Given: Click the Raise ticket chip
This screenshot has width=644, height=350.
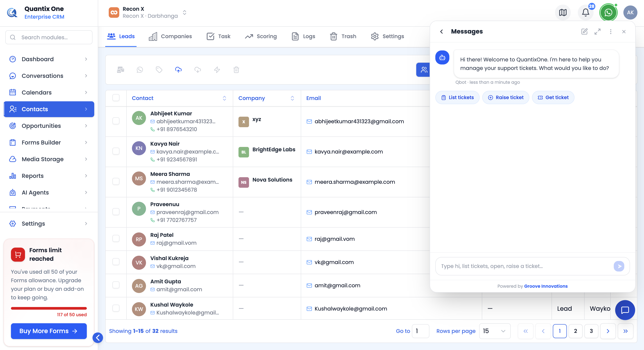Looking at the screenshot, I should coord(505,98).
